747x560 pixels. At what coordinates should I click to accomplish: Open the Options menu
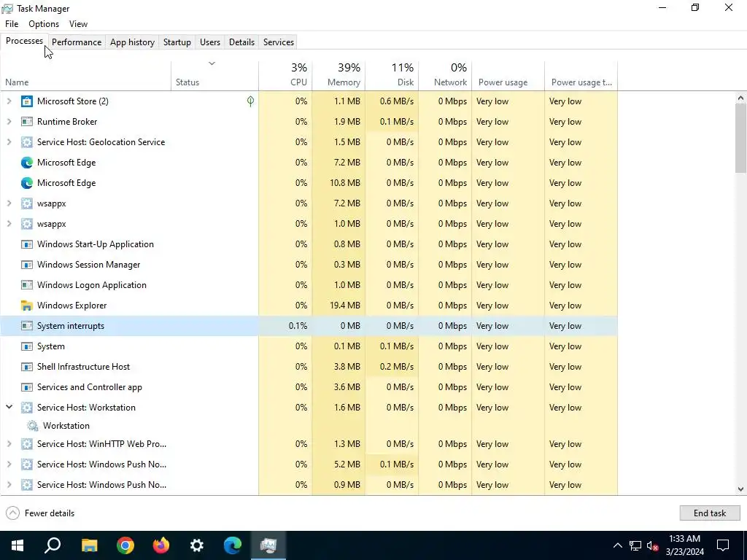[44, 24]
